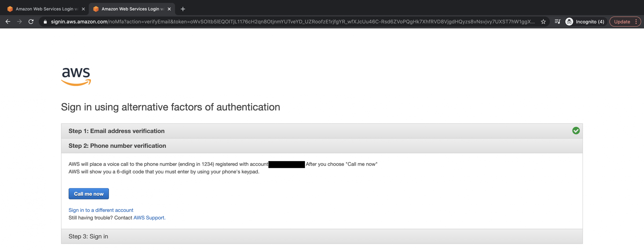Screen dimensions: 644x250
Task: View site info via the lock icon
Action: click(x=45, y=22)
